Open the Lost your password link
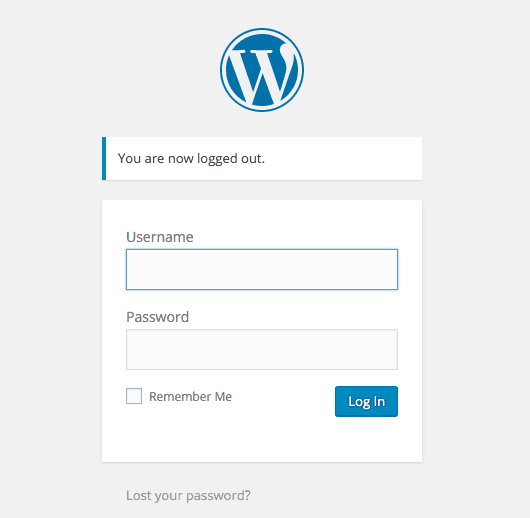 coord(188,496)
